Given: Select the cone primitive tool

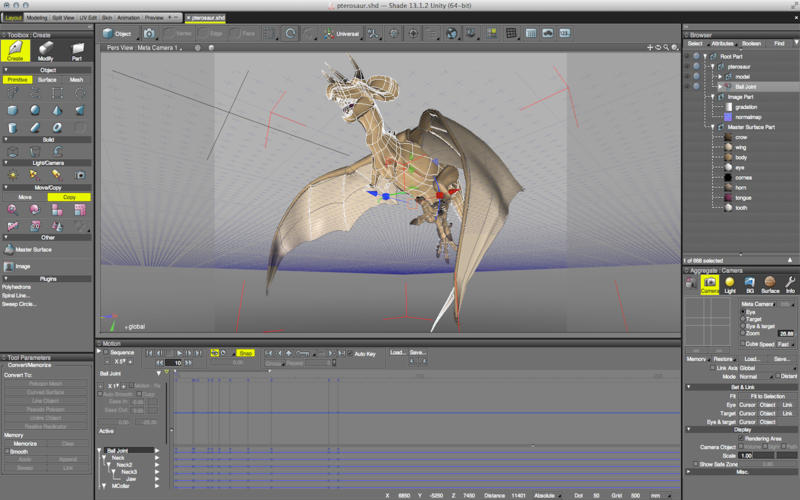Looking at the screenshot, I should click(58, 110).
